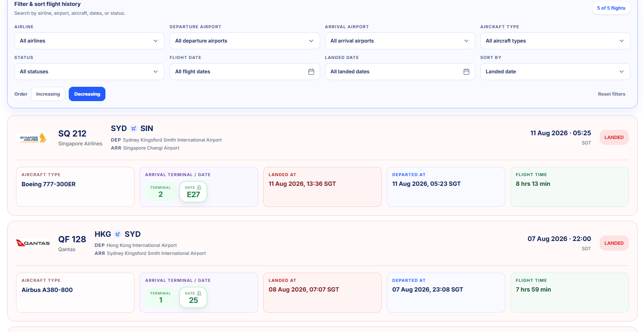644x332 pixels.
Task: Click Airbus A380-800 aircraft type
Action: tap(47, 290)
